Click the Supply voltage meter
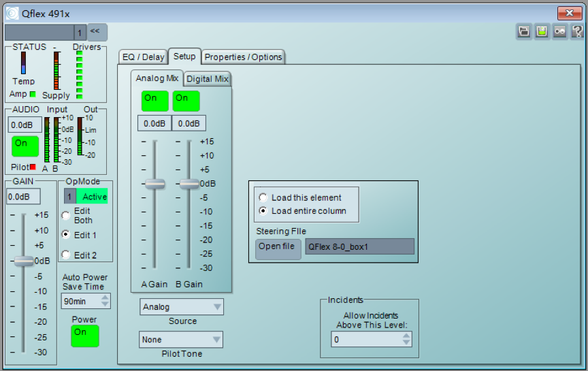 click(x=56, y=71)
